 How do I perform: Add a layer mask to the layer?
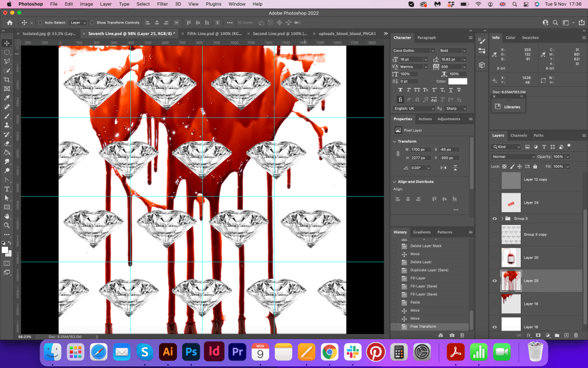point(538,335)
